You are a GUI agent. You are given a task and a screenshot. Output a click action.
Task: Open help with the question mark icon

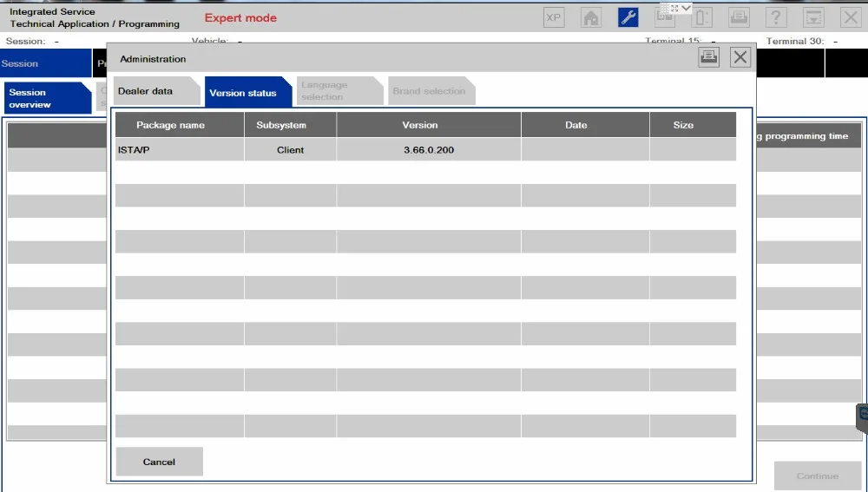[776, 17]
